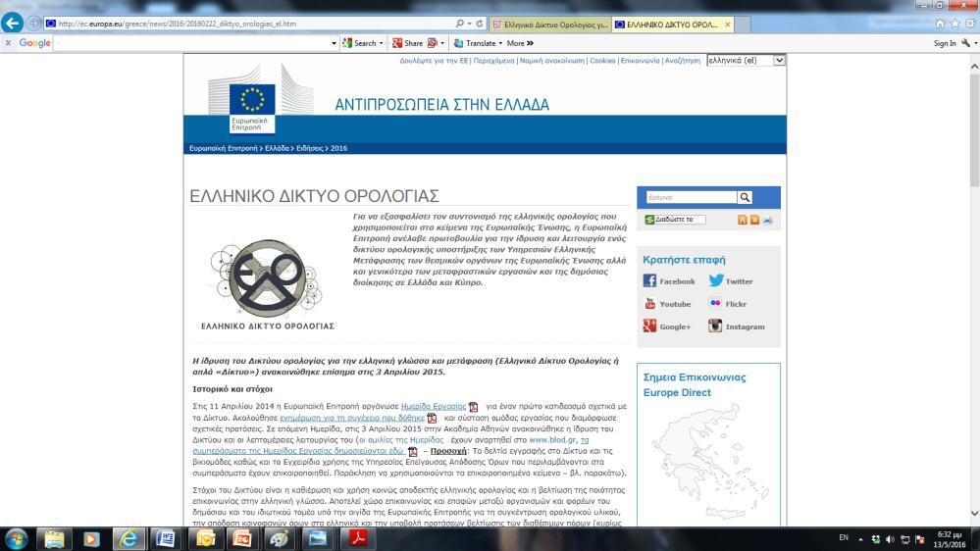
Task: Click the έρευνα site search field
Action: (692, 197)
